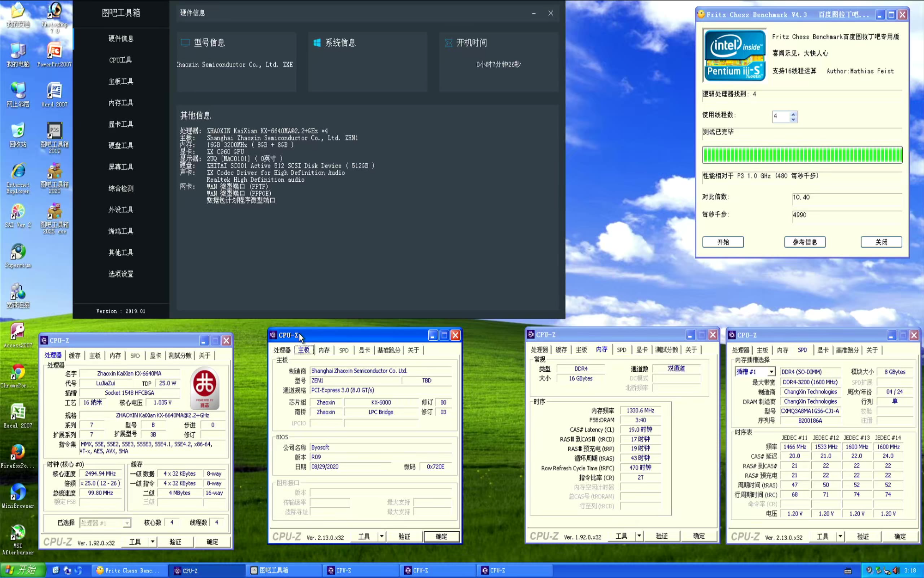Select 烤鸡工具 in sidebar
This screenshot has width=924, height=578.
(x=121, y=231)
